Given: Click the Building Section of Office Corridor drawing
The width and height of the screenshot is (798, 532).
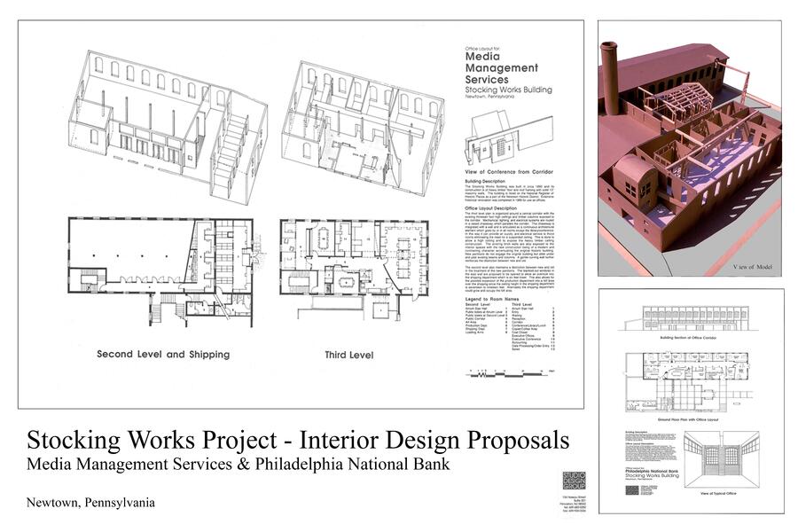Looking at the screenshot, I should coord(688,320).
